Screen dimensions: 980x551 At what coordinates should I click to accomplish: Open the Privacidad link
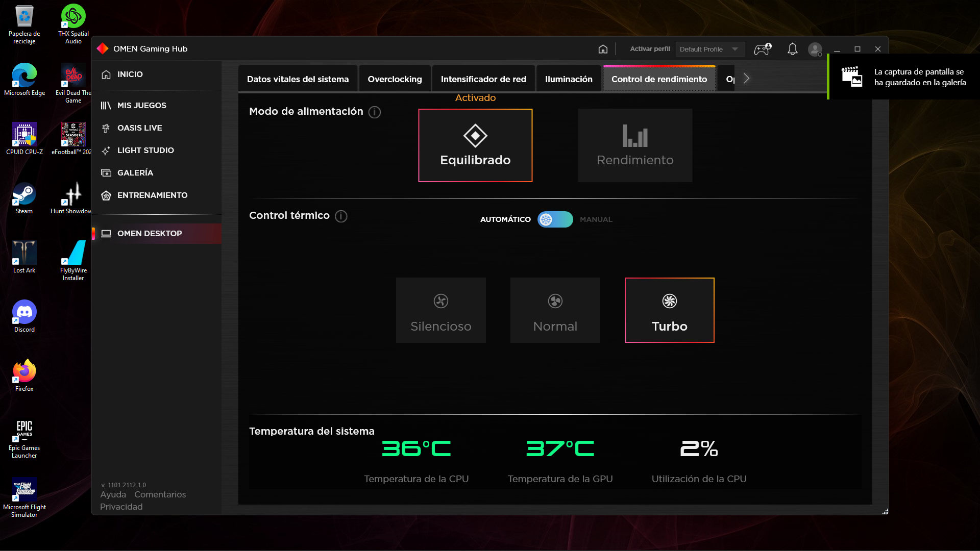121,507
